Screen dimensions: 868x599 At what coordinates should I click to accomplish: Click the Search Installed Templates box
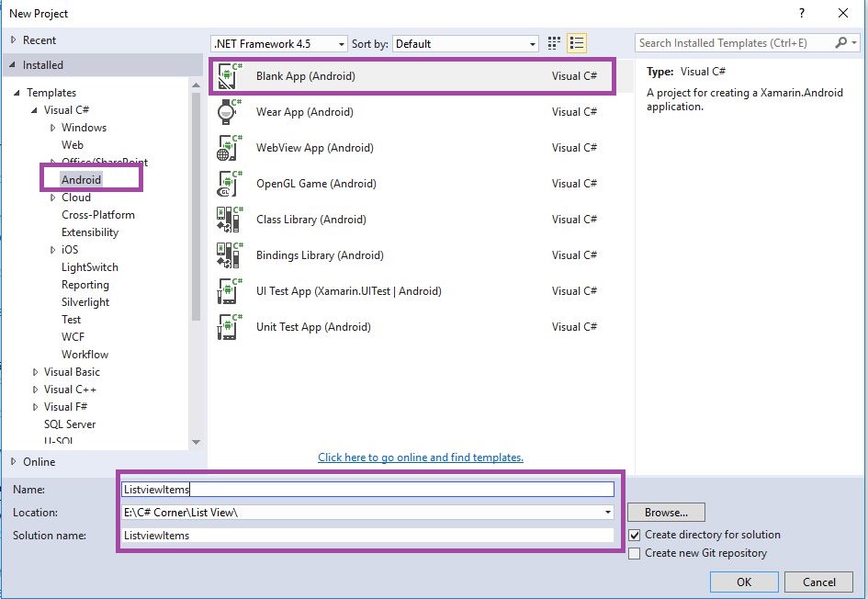734,42
